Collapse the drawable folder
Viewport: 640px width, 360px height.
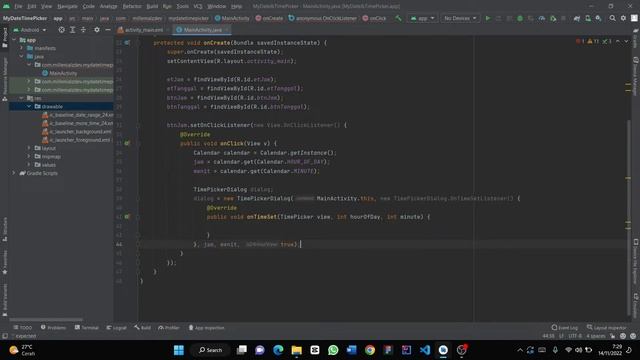[x=29, y=107]
